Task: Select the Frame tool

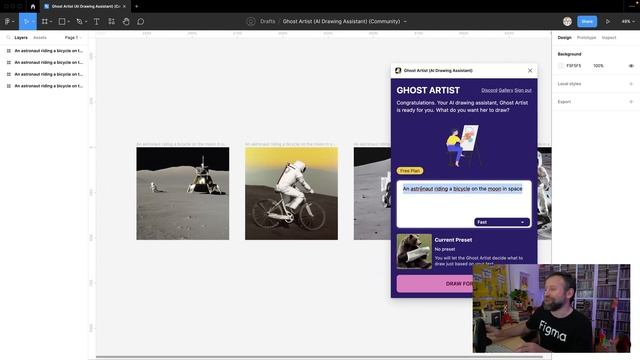Action: coord(46,21)
